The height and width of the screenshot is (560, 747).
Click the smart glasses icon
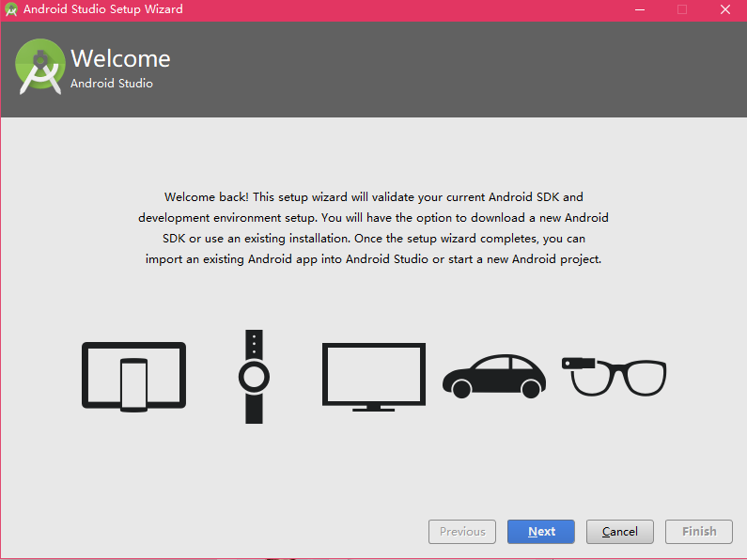coord(615,376)
